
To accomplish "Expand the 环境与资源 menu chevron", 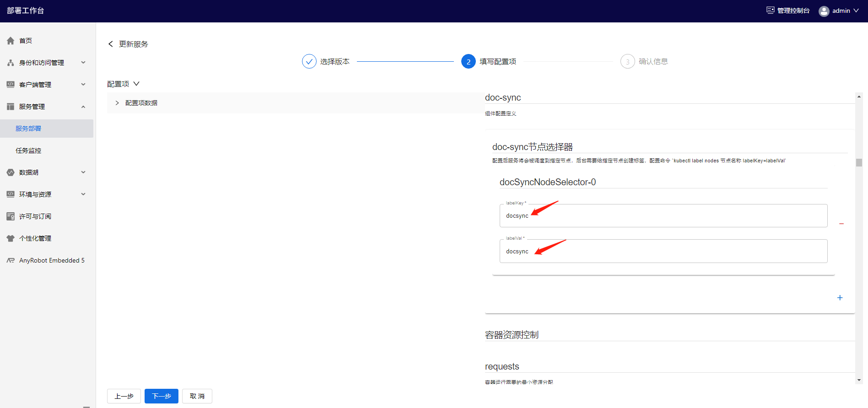I will 83,194.
